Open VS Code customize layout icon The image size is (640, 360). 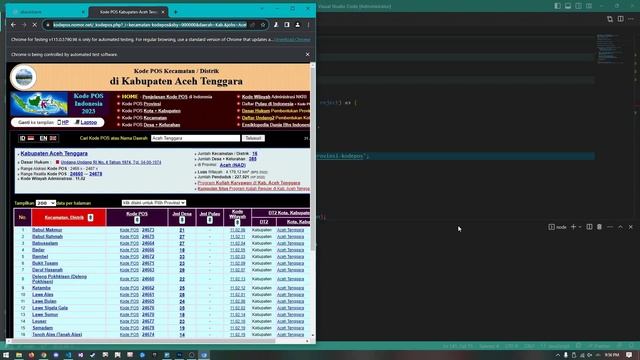pos(589,6)
